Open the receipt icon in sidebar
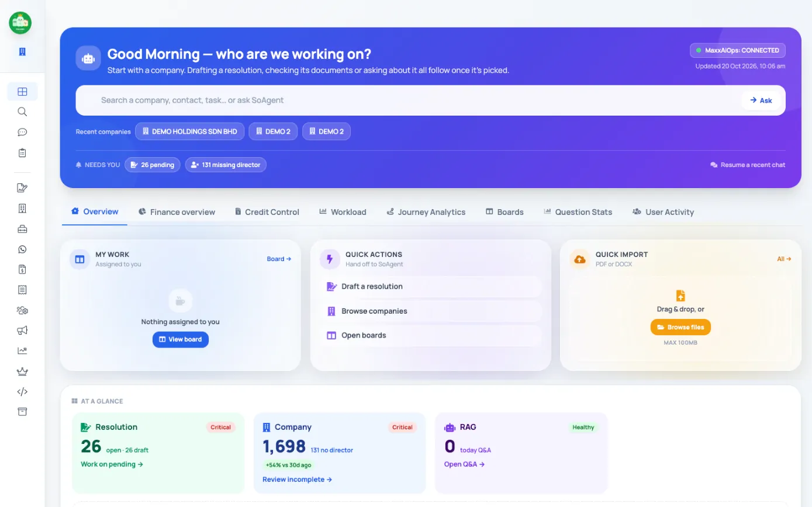This screenshot has height=507, width=812. coord(22,290)
